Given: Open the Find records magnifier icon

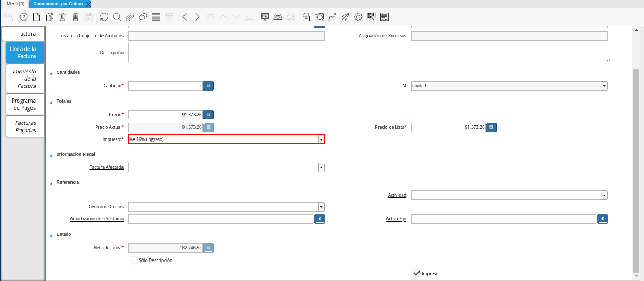Looking at the screenshot, I should 117,17.
